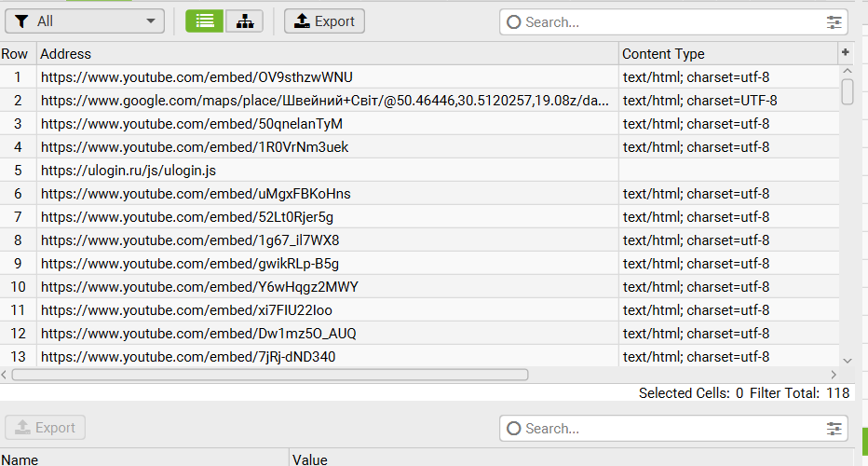The width and height of the screenshot is (868, 466).
Task: Sort by the Content Type column header
Action: coord(728,54)
